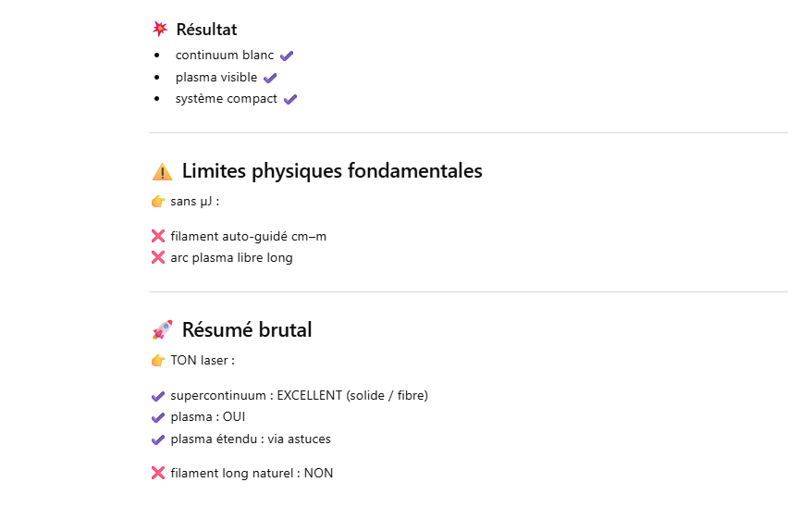This screenshot has width=812, height=507.
Task: Click the red X before arc plasma libre
Action: click(158, 257)
